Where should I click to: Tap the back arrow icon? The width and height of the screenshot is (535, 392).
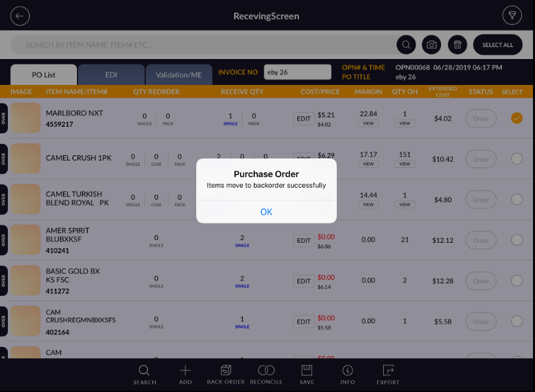pos(20,16)
